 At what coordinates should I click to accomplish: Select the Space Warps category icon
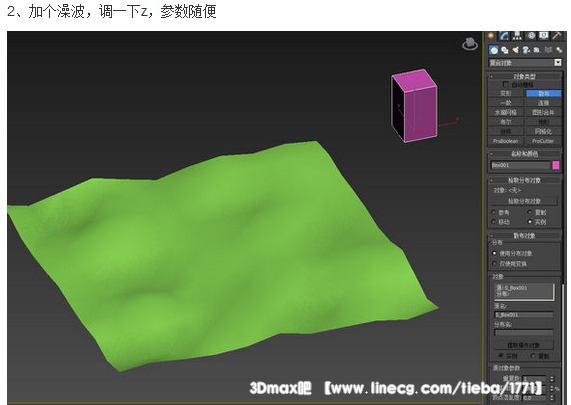(x=548, y=50)
